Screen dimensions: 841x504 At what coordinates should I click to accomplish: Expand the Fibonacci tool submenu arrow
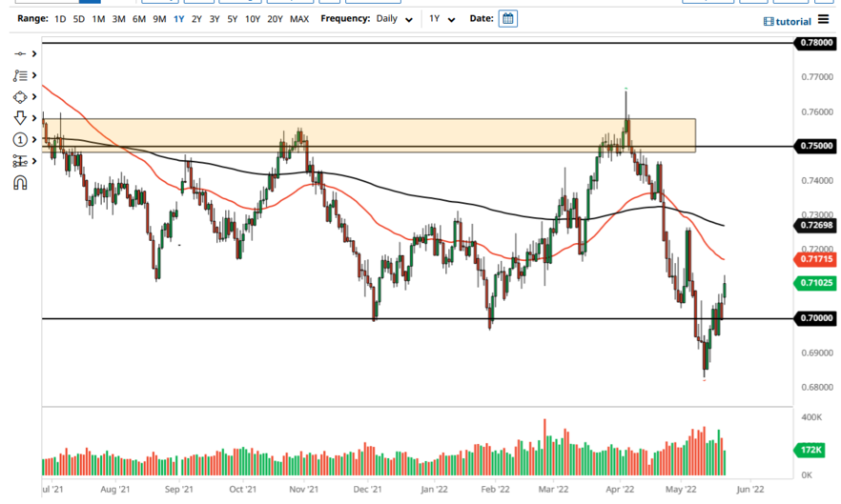34,75
